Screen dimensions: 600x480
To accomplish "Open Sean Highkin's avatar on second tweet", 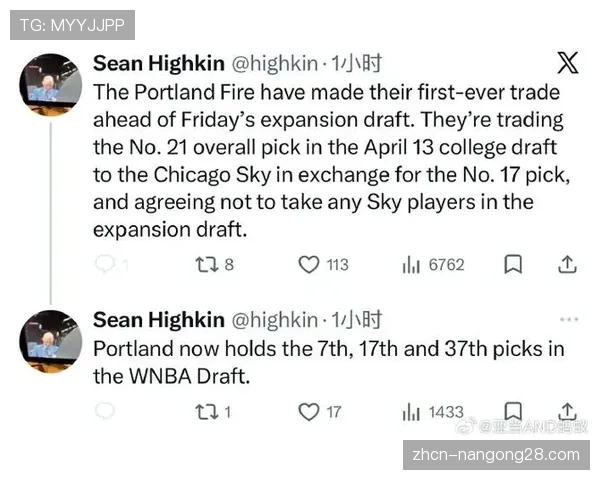I will click(50, 342).
